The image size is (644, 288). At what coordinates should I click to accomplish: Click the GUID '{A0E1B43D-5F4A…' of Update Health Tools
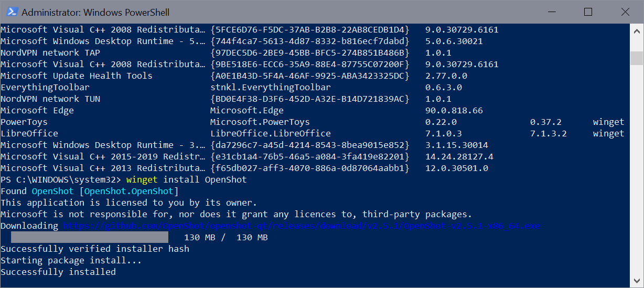(x=310, y=76)
